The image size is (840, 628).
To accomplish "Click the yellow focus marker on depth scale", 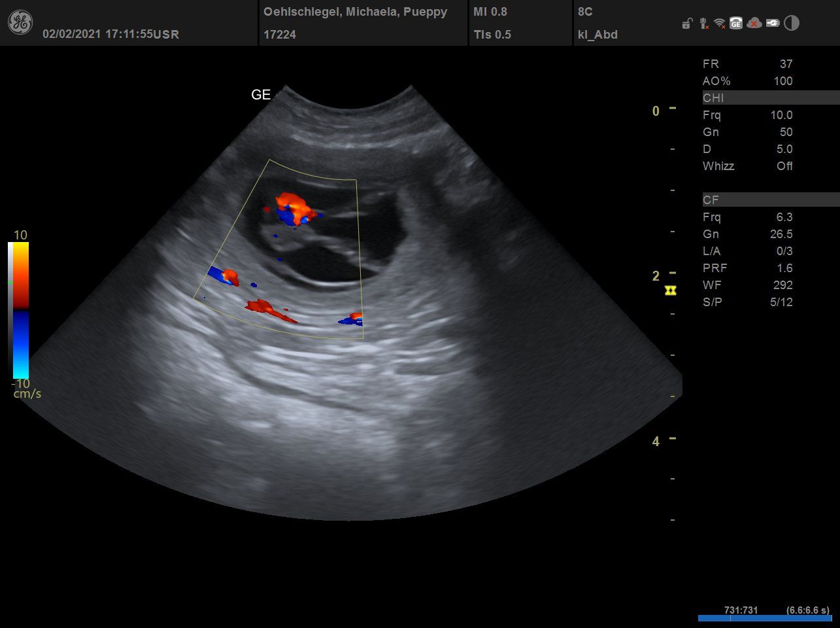I will (670, 290).
